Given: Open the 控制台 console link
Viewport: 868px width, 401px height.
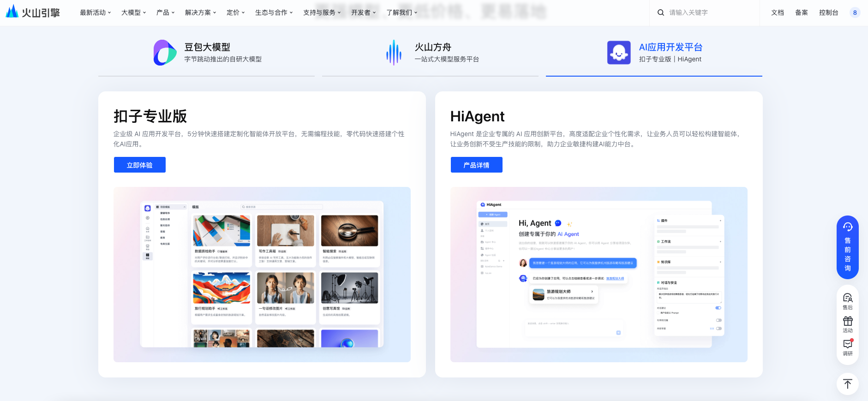Looking at the screenshot, I should pos(828,12).
